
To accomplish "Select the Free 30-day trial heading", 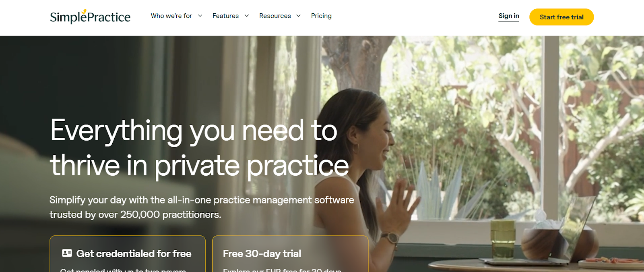I will (x=262, y=253).
